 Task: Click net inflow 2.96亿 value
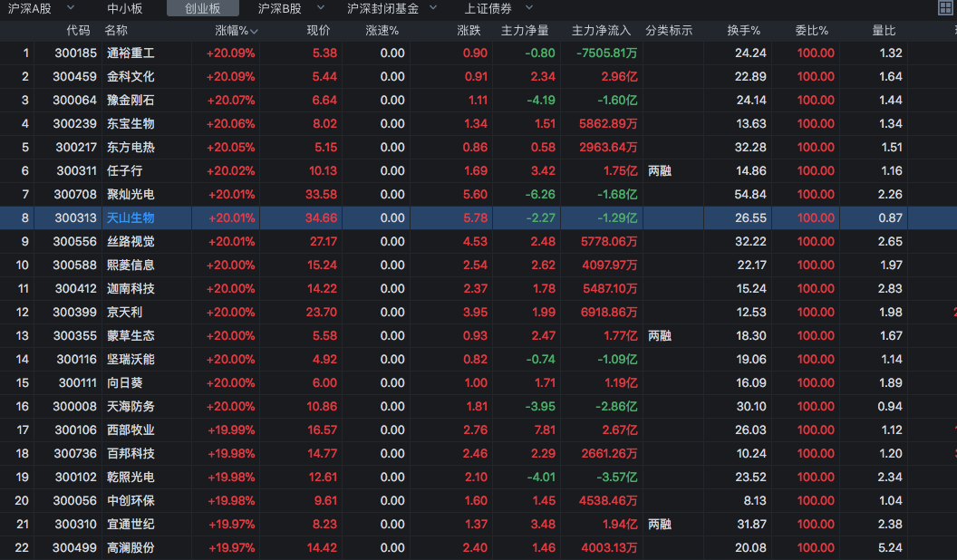pyautogui.click(x=619, y=77)
